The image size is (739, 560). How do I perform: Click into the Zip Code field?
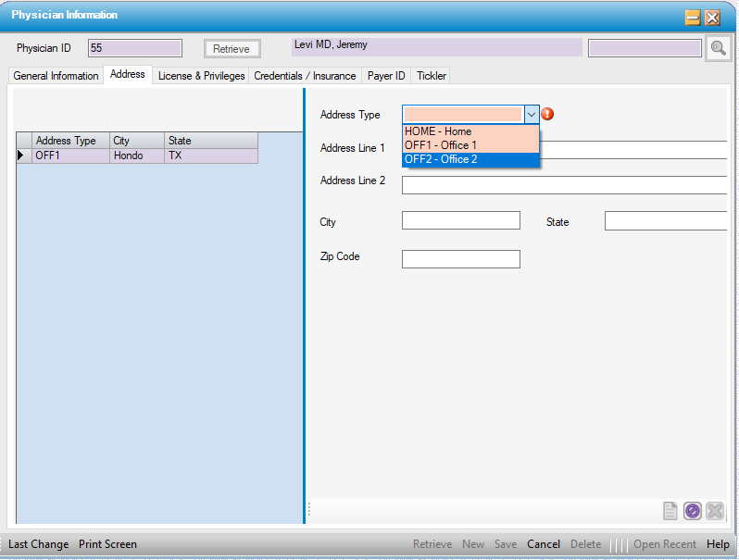(460, 259)
